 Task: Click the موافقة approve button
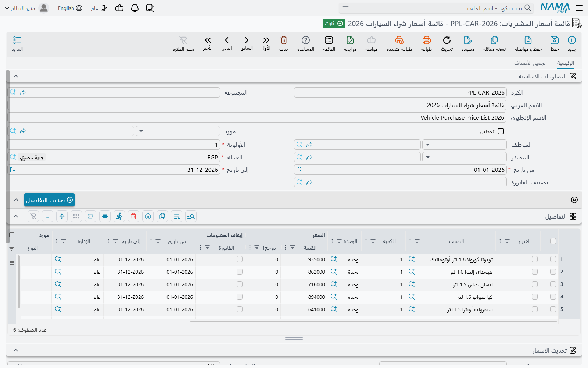point(372,43)
